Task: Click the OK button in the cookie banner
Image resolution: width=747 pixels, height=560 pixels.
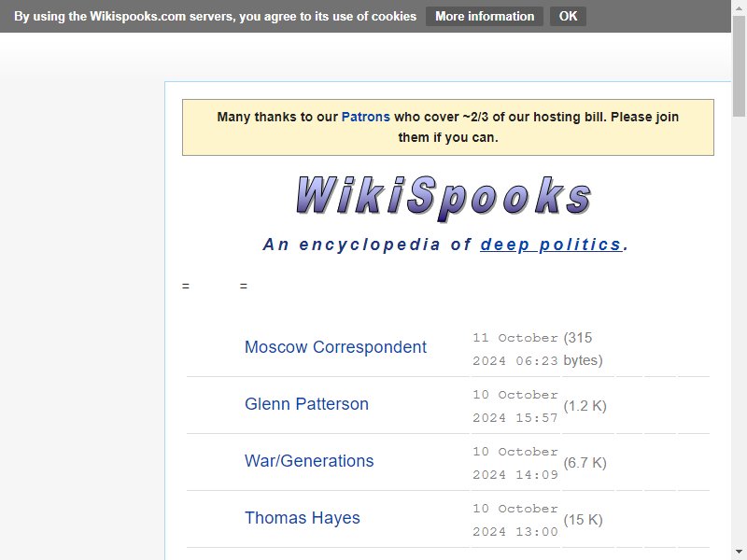Action: pyautogui.click(x=568, y=16)
